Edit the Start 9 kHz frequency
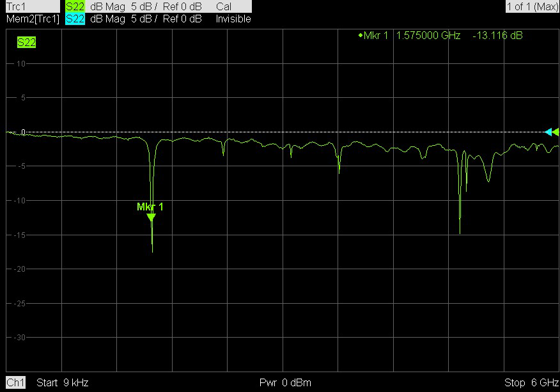Screen dimensions: 560x392 (63, 383)
